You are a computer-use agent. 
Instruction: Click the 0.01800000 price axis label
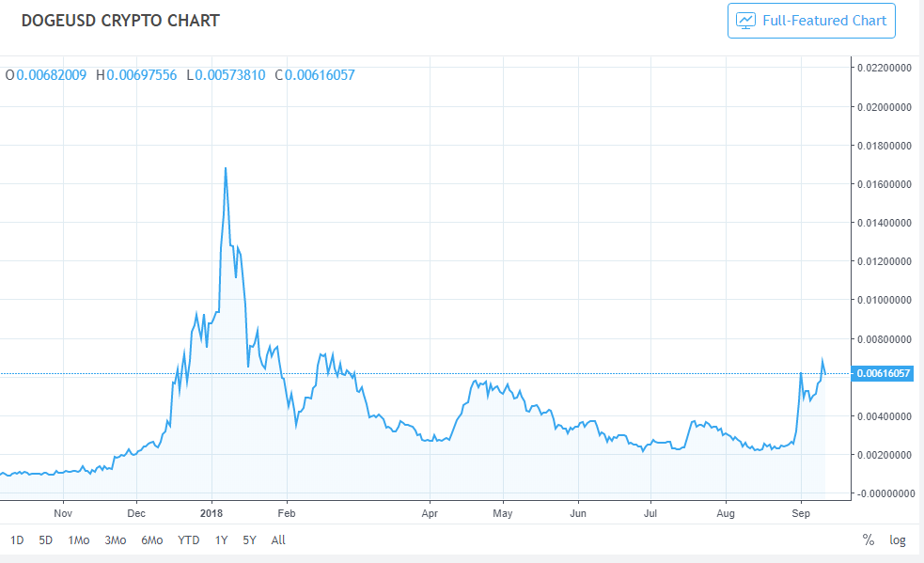885,146
